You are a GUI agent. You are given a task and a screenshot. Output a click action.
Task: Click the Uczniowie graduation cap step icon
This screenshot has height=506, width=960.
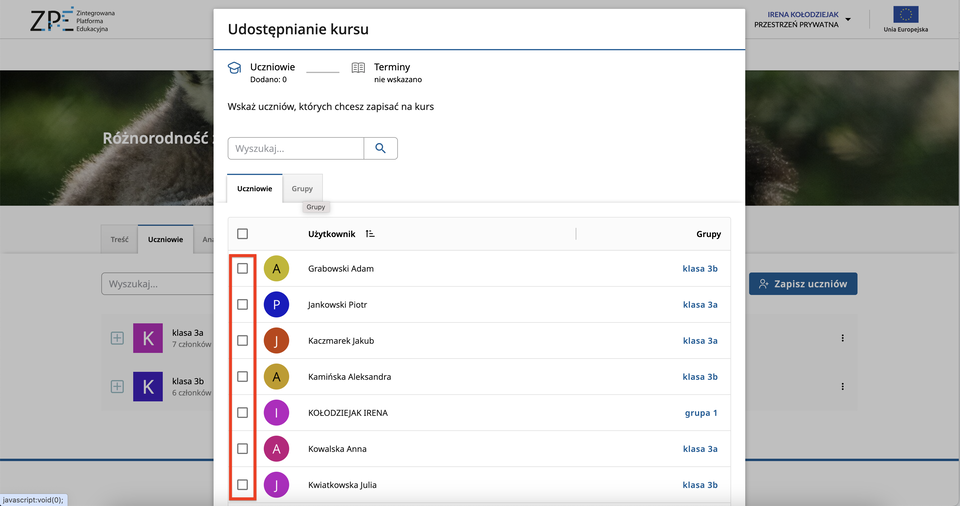(234, 67)
